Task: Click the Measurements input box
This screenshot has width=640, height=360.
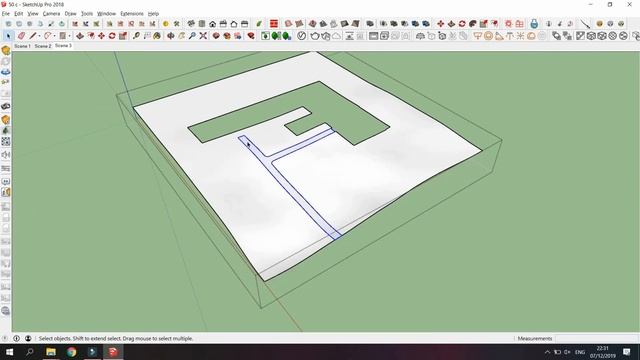Action: pos(596,338)
